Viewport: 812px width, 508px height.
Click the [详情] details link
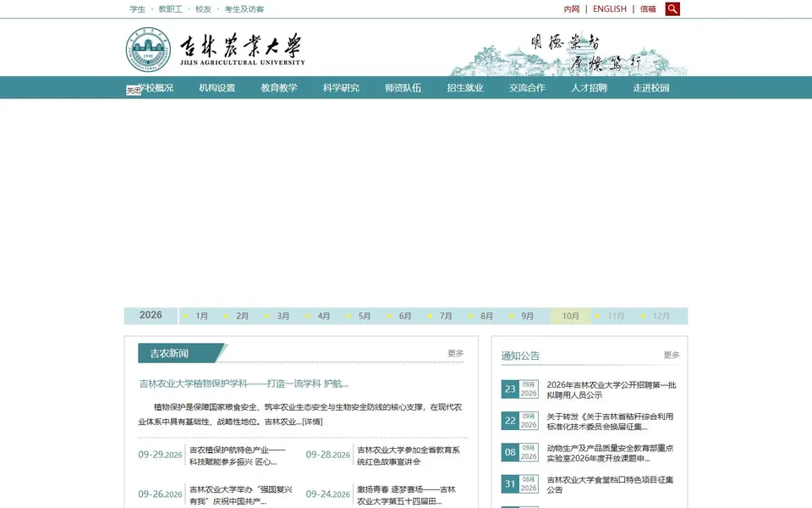click(312, 422)
